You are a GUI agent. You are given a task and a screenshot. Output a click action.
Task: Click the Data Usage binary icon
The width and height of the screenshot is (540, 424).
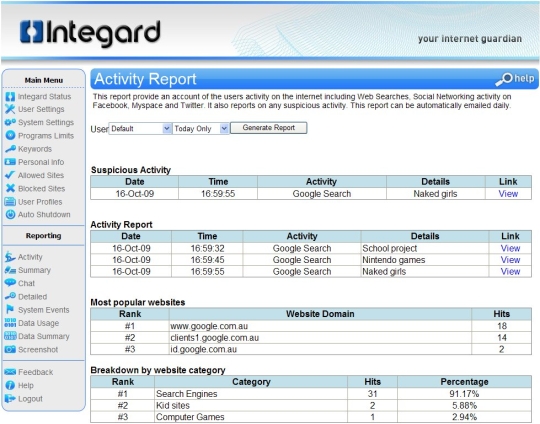(10, 323)
